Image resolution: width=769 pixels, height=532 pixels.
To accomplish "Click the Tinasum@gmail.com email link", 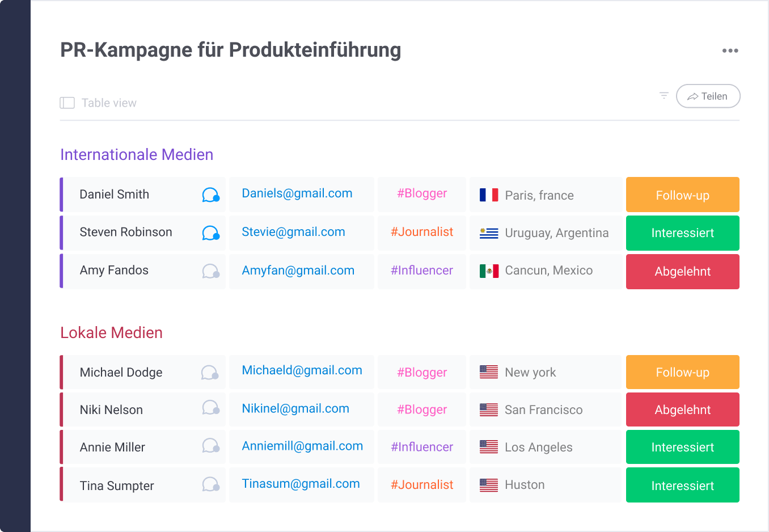I will 301,484.
